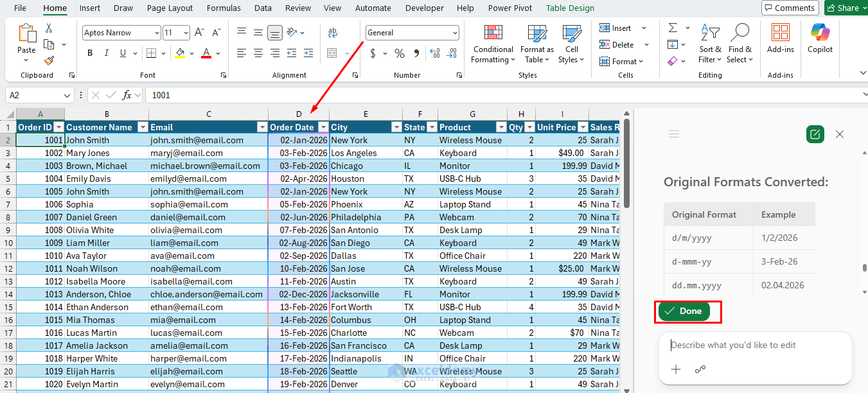
Task: Toggle Wrap Text icon
Action: (x=333, y=33)
